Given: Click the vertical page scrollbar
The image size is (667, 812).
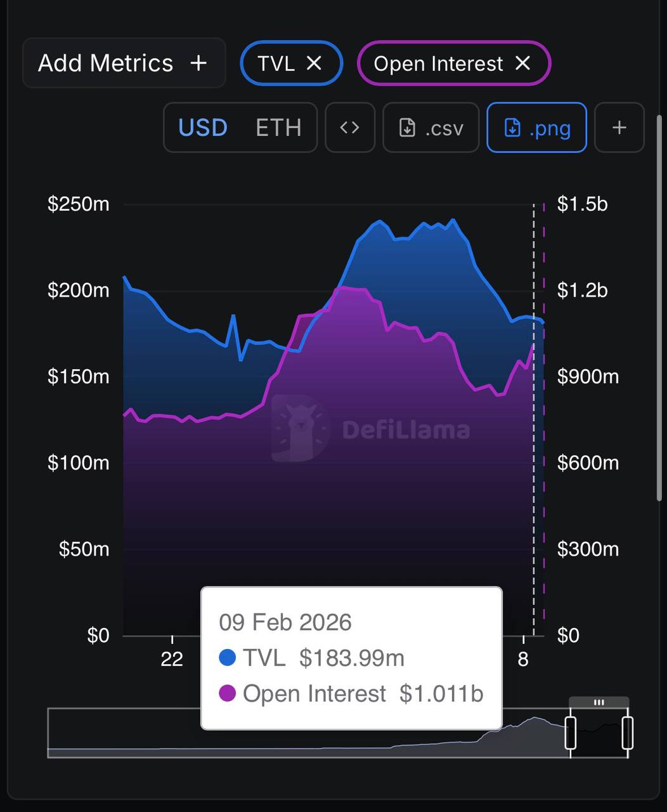Looking at the screenshot, I should (659, 304).
